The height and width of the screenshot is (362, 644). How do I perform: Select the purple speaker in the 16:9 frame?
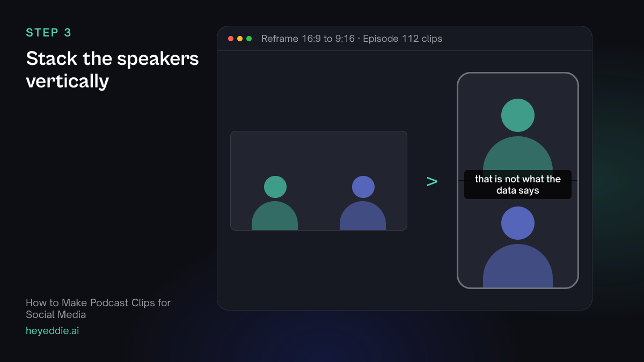[363, 203]
